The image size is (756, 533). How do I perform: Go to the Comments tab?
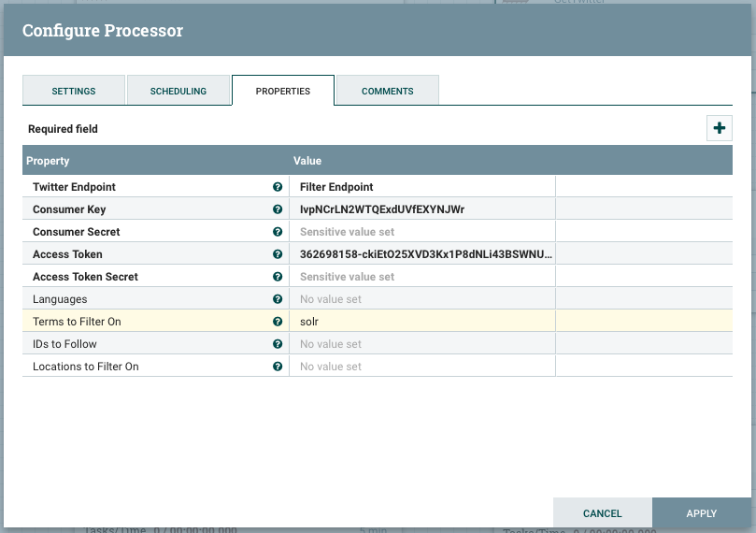pos(387,91)
